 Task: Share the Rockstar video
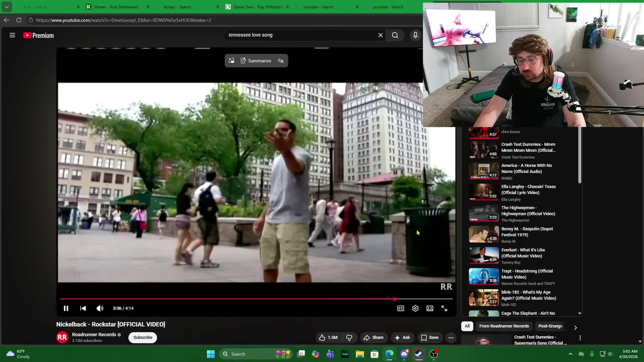coord(373,337)
